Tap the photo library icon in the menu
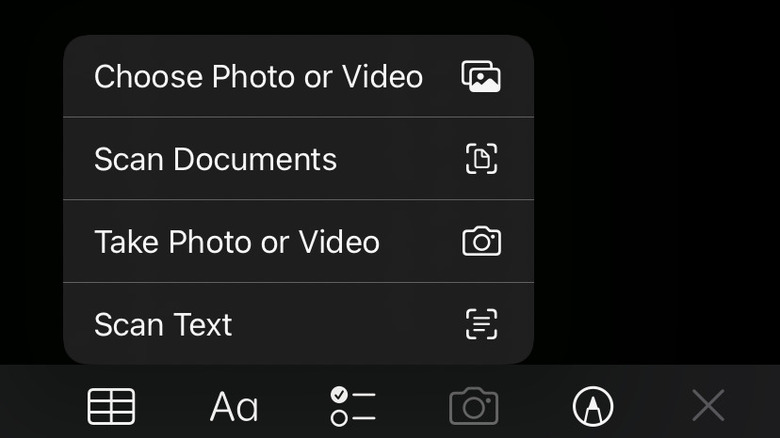 pos(481,76)
